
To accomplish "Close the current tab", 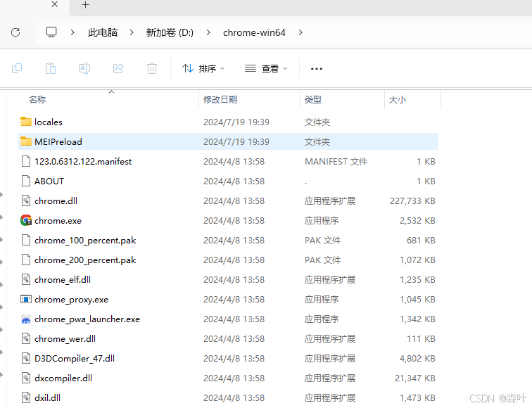I will pos(55,4).
